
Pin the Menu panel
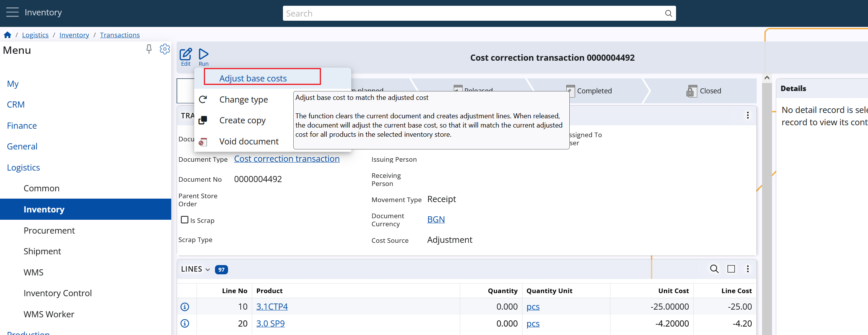click(149, 49)
